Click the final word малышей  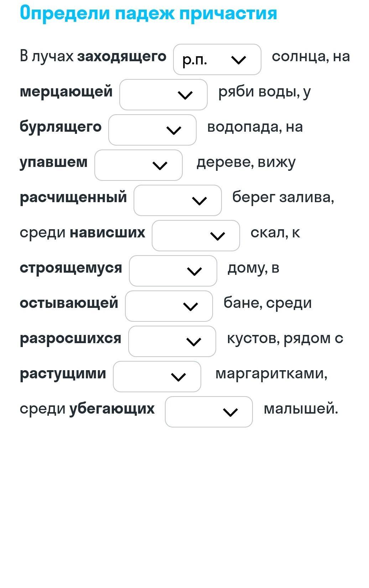click(x=300, y=409)
